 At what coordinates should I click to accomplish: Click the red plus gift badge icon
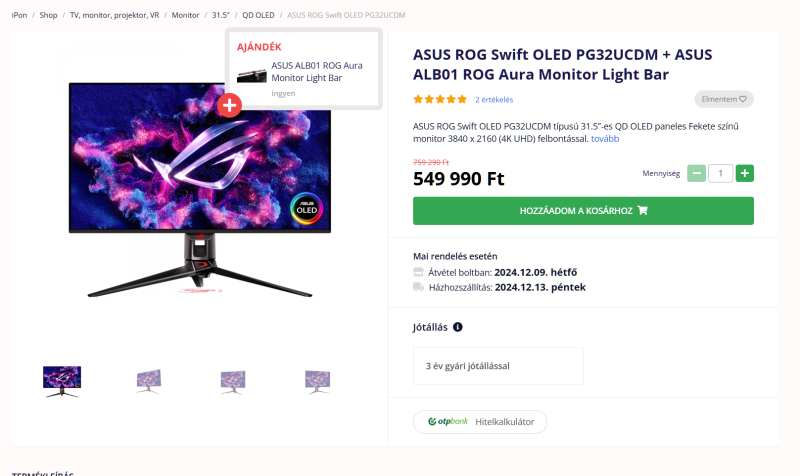[230, 104]
